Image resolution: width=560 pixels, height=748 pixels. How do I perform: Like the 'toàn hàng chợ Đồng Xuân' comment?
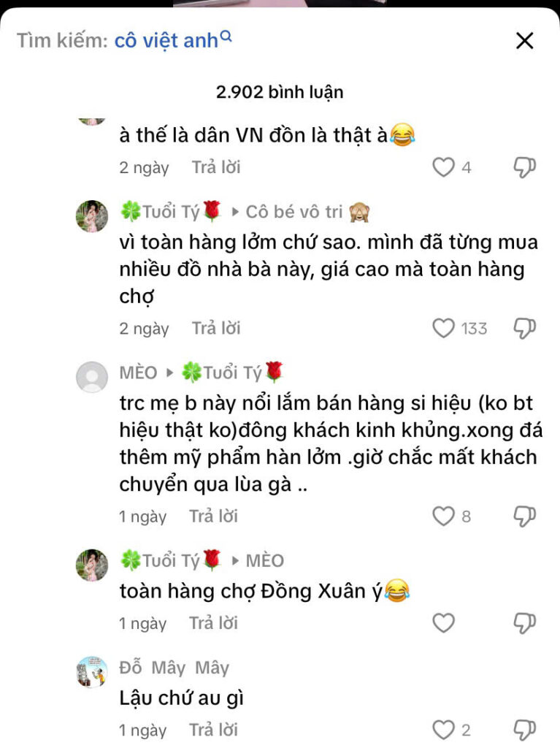[x=443, y=623]
